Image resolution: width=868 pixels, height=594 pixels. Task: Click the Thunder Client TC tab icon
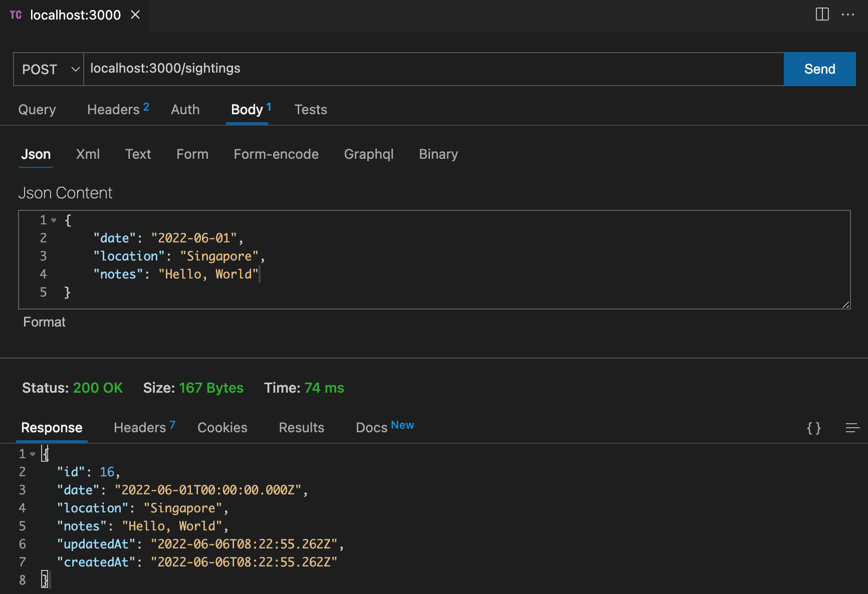(16, 15)
